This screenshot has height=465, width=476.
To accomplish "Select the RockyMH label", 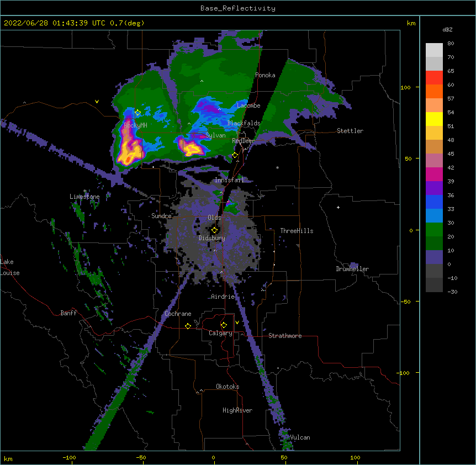I will pos(135,125).
